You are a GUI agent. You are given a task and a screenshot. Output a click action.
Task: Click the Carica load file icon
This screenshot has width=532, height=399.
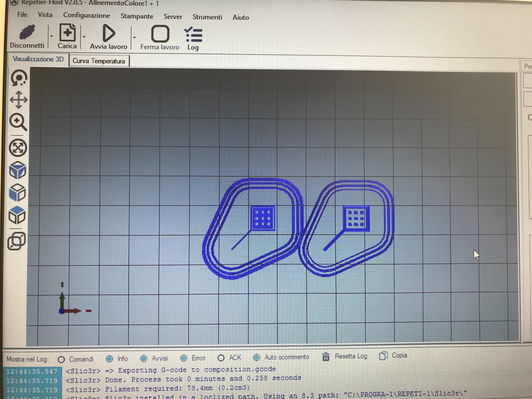(67, 33)
